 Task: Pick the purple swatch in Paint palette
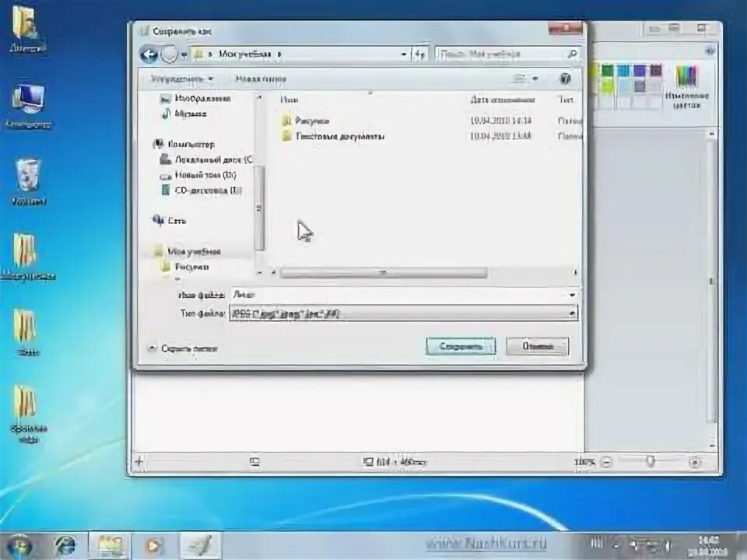click(640, 71)
